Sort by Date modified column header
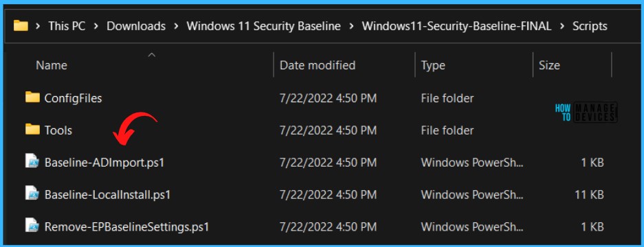The width and height of the screenshot is (644, 247). point(318,65)
